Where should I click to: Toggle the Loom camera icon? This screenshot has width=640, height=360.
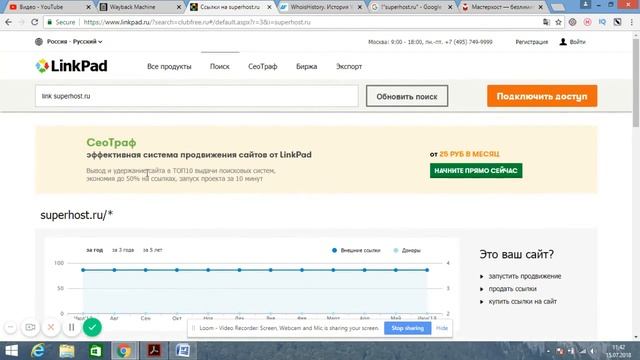[x=30, y=327]
